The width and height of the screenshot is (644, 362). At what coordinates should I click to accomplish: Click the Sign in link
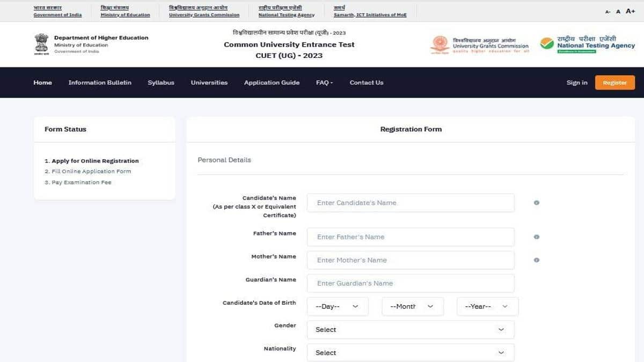[577, 83]
